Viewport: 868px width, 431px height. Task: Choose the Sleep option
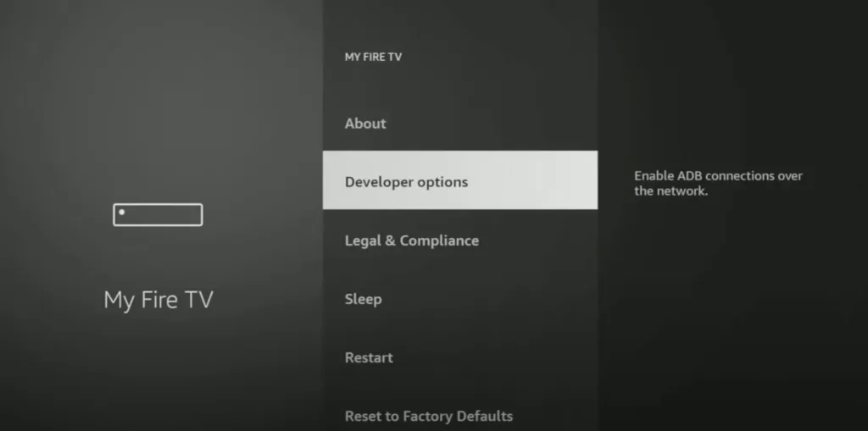(460, 299)
